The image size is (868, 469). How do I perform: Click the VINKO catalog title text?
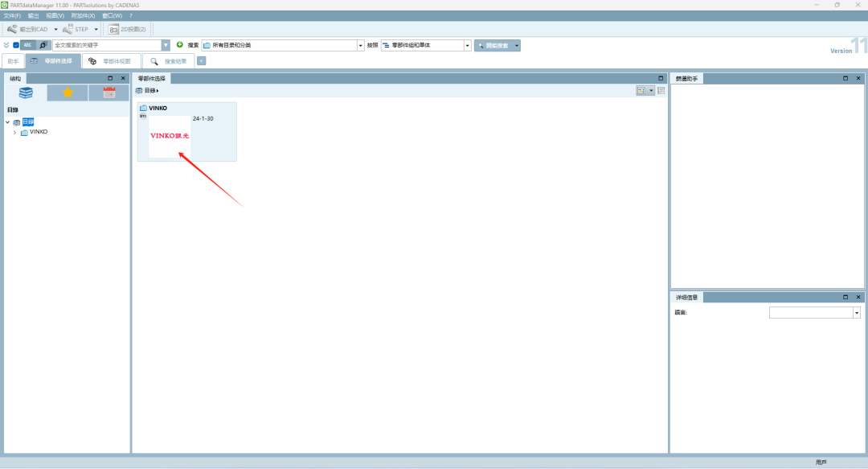click(x=158, y=108)
